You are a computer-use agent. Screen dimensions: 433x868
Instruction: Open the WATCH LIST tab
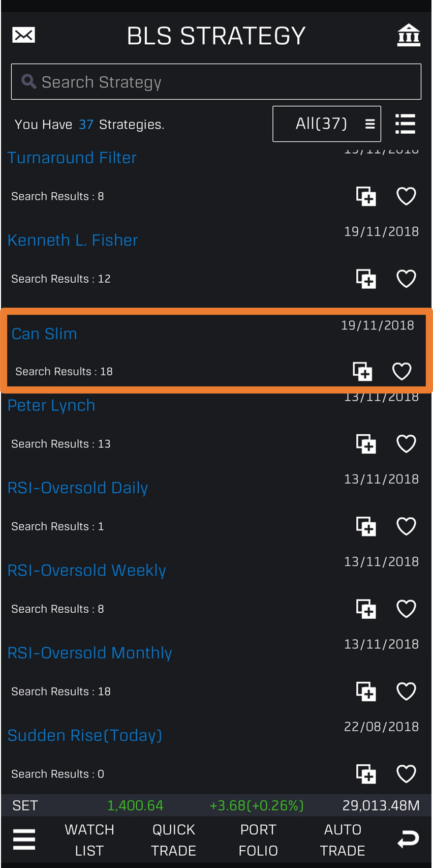pyautogui.click(x=89, y=840)
